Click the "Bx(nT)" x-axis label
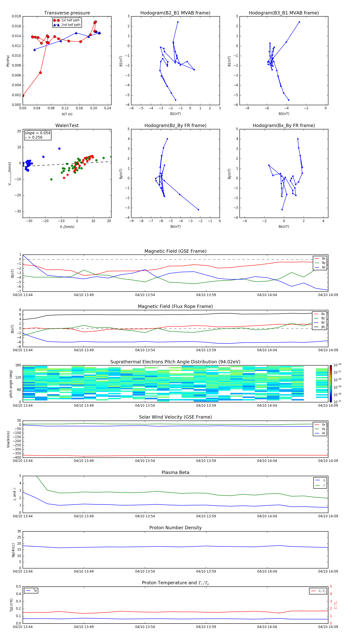 click(x=284, y=227)
